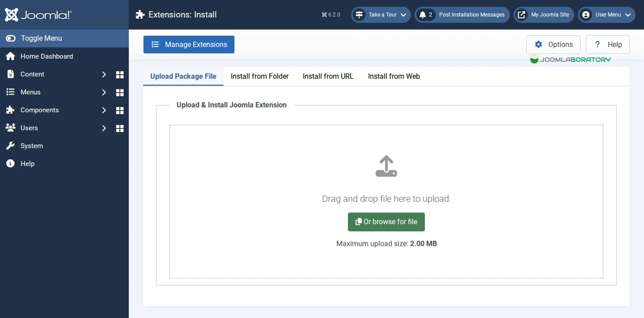Image resolution: width=644 pixels, height=318 pixels.
Task: Click the Maximum upload size text
Action: click(386, 244)
